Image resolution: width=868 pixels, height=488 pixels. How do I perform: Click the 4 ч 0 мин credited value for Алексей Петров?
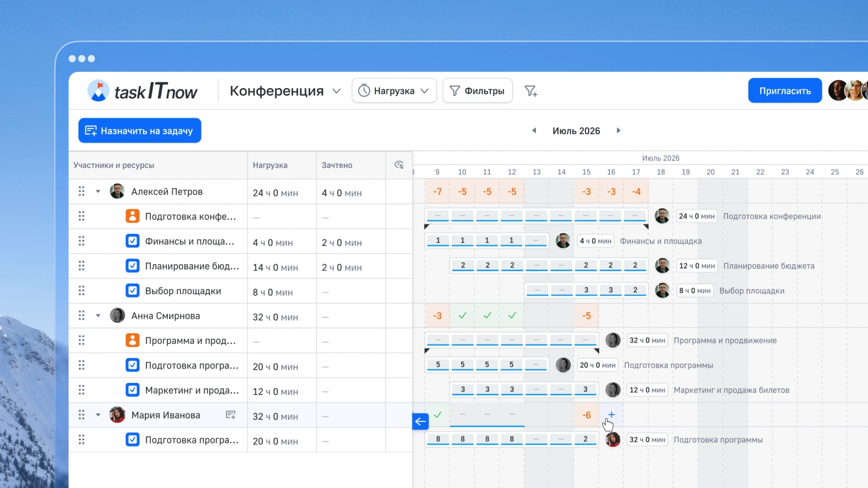(342, 193)
